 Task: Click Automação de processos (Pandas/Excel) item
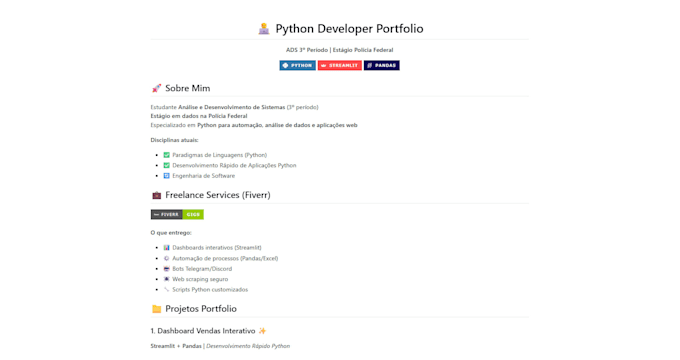(225, 258)
